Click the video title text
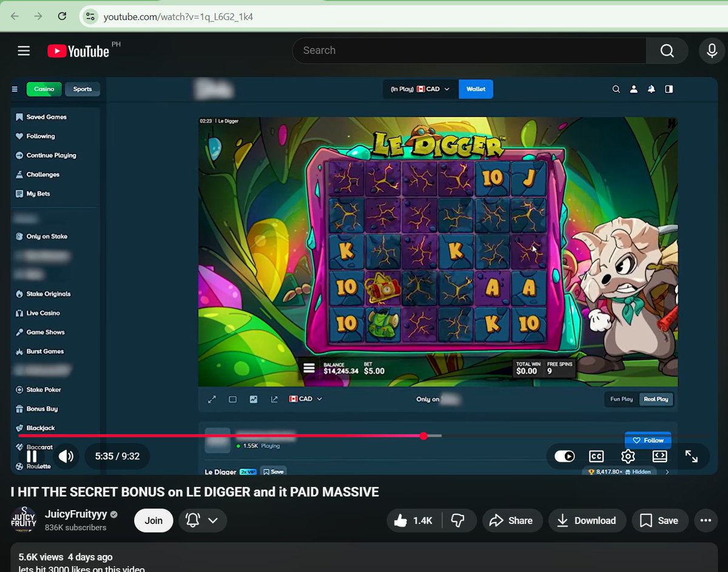 coord(195,492)
